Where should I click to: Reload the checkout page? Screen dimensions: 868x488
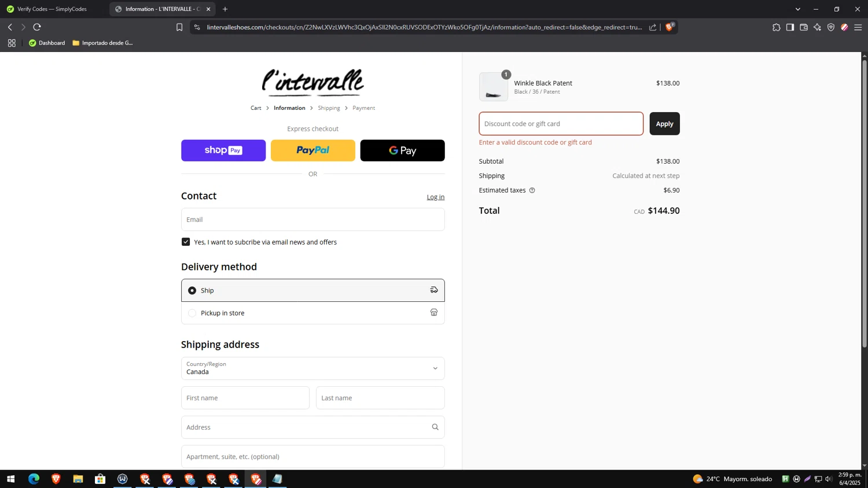(x=37, y=27)
